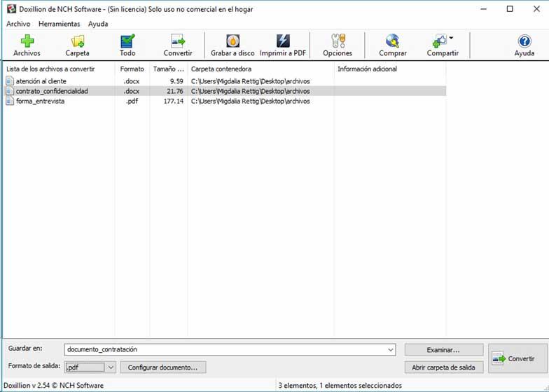The image size is (549, 392).
Task: Click the 9.59 size value
Action: coord(176,81)
